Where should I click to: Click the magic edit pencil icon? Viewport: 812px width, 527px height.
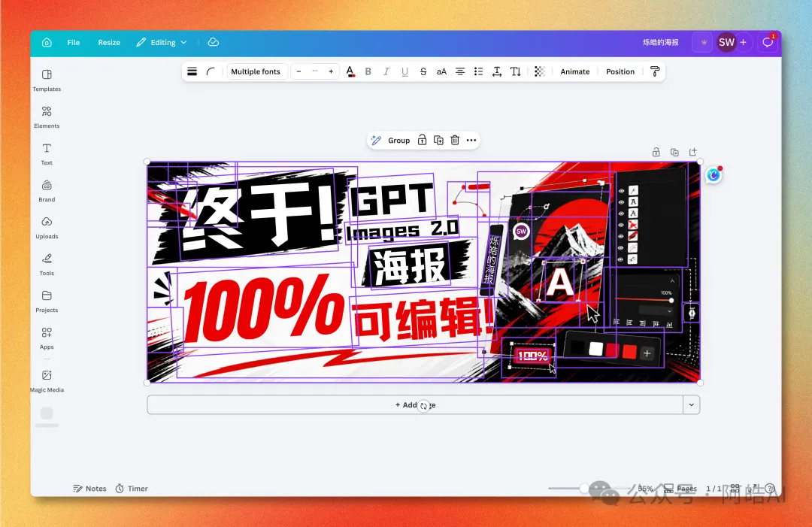pos(377,141)
